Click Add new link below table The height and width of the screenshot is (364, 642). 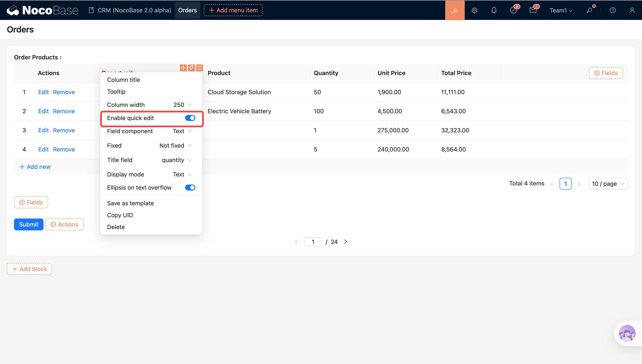[35, 167]
